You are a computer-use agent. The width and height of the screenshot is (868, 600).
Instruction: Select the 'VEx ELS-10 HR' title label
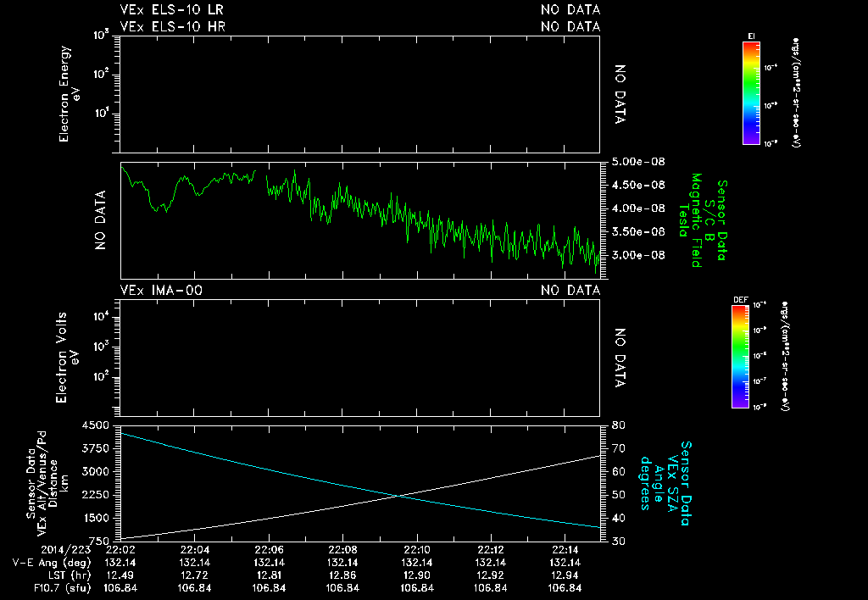[173, 26]
